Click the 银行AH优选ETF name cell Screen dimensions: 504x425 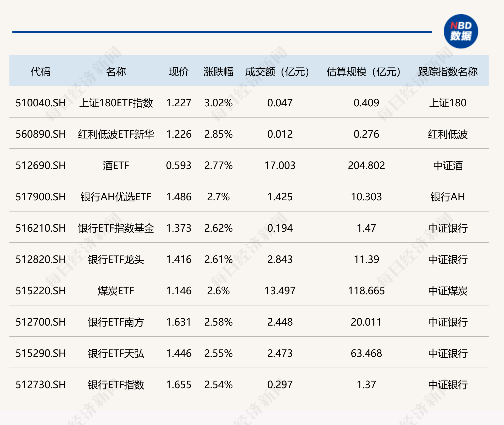point(116,197)
